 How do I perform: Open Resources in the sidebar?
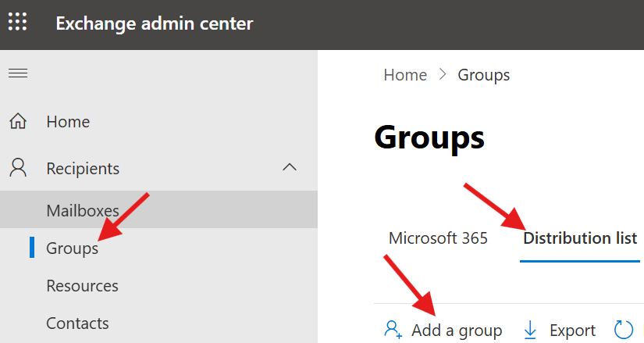click(x=82, y=286)
